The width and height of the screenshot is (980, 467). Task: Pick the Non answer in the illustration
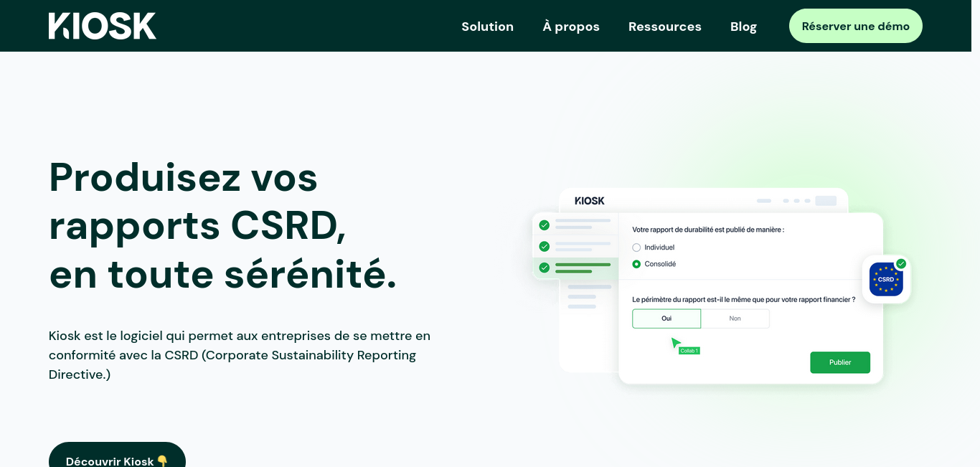735,319
